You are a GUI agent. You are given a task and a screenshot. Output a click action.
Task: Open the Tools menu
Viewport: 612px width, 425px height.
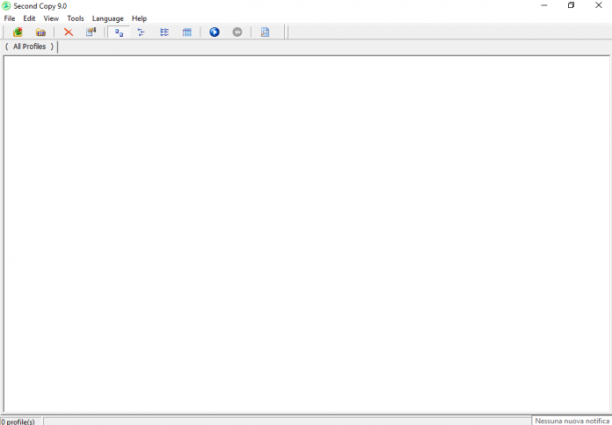75,18
